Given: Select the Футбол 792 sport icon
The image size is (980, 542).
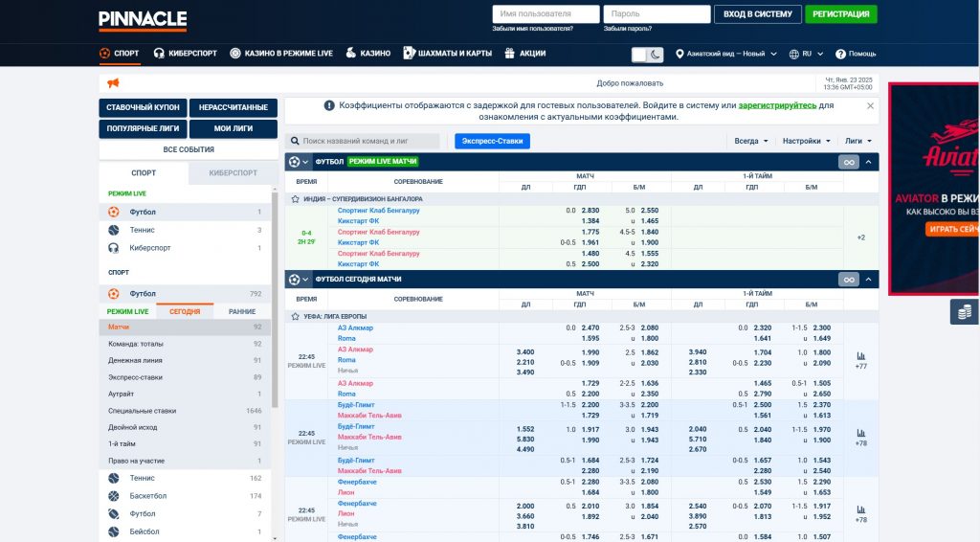Looking at the screenshot, I should pyautogui.click(x=113, y=293).
